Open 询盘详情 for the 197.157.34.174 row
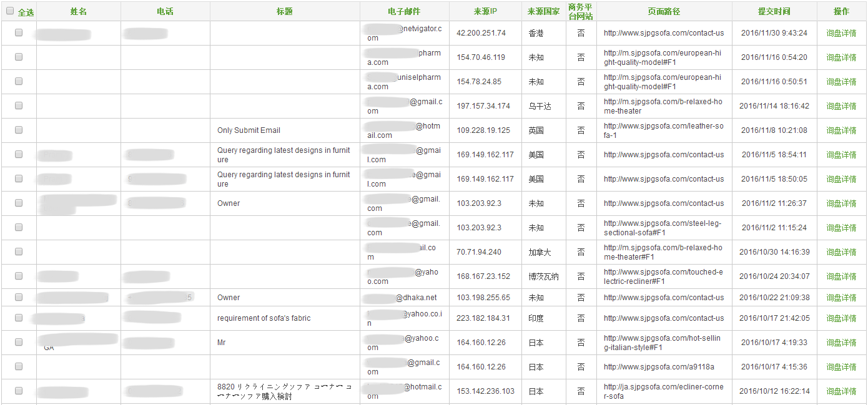868x405 pixels. coord(841,106)
